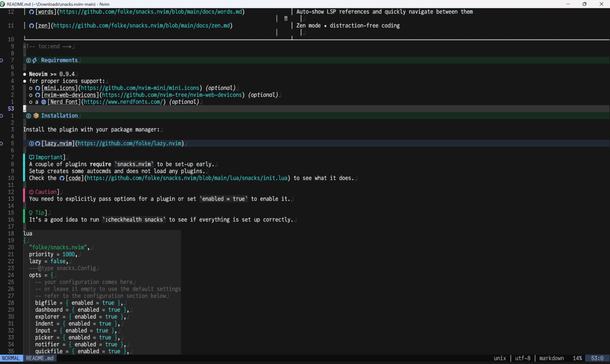Click the markdown filetype in statusline
610x364 pixels.
(552, 358)
